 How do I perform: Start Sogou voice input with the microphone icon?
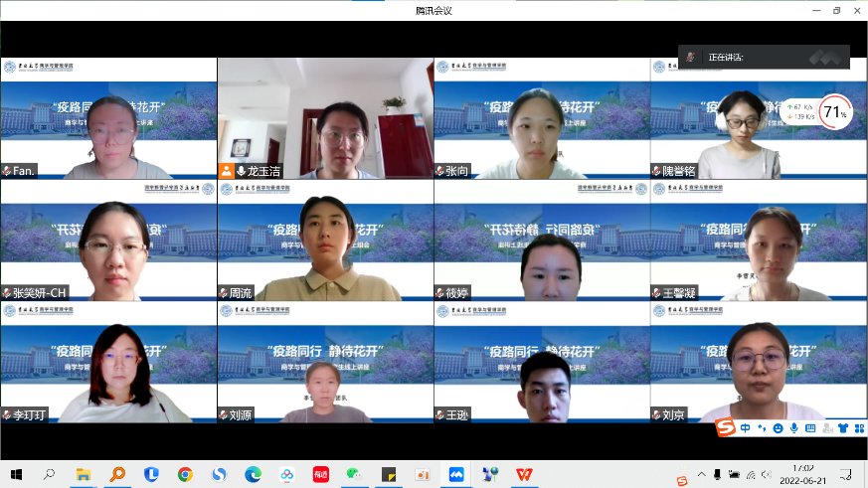[793, 428]
